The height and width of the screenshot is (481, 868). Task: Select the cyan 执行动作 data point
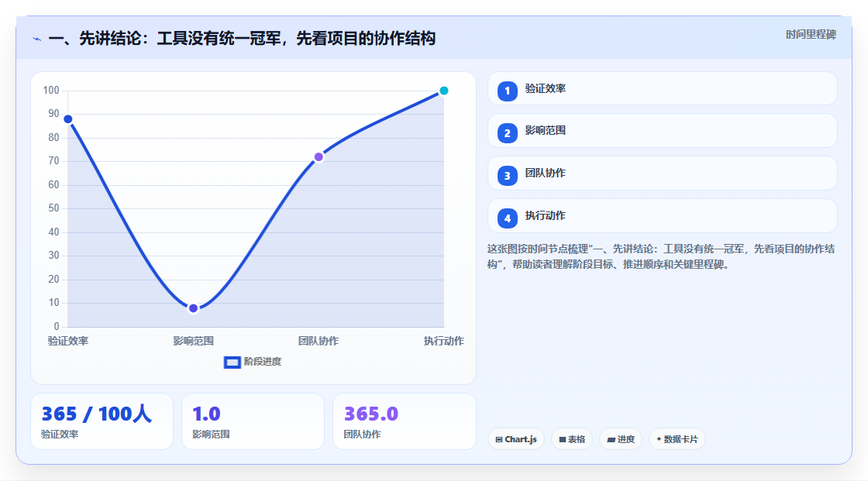[444, 91]
